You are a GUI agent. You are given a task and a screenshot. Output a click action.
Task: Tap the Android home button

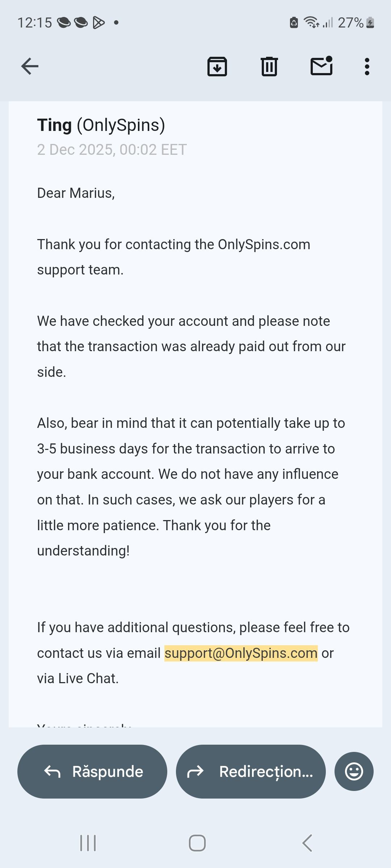(x=197, y=843)
